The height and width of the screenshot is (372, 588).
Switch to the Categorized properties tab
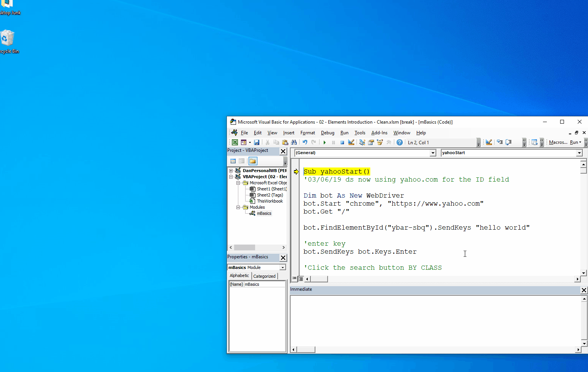(265, 275)
